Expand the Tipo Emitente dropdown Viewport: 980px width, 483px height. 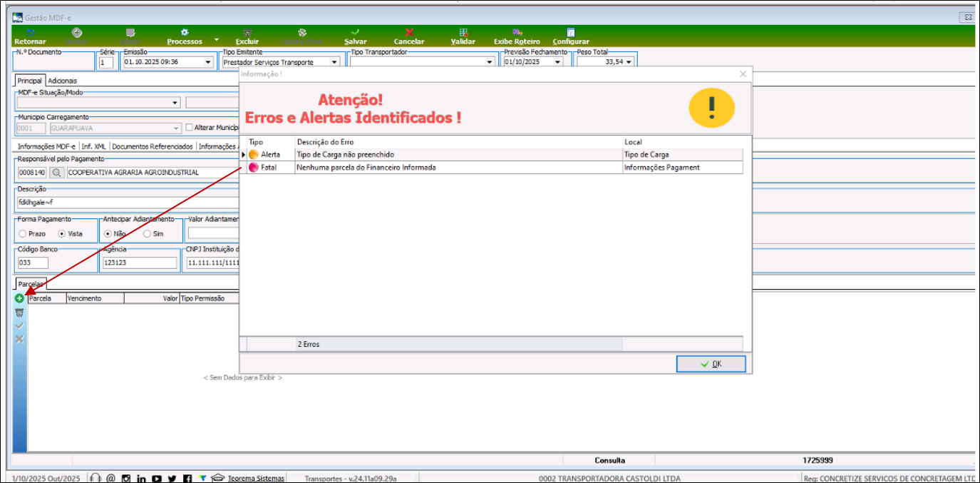pyautogui.click(x=334, y=62)
